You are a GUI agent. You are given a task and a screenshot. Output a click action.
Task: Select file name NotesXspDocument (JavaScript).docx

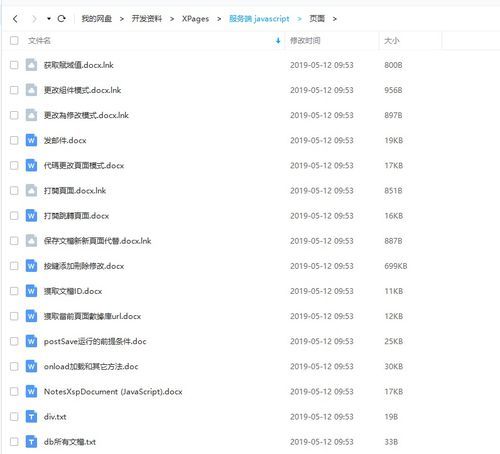point(113,392)
